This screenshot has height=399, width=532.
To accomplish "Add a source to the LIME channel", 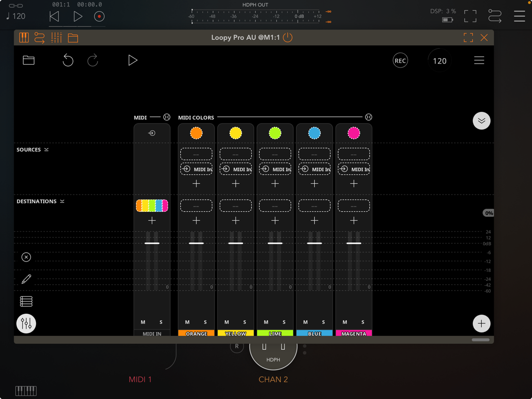I will [x=275, y=184].
